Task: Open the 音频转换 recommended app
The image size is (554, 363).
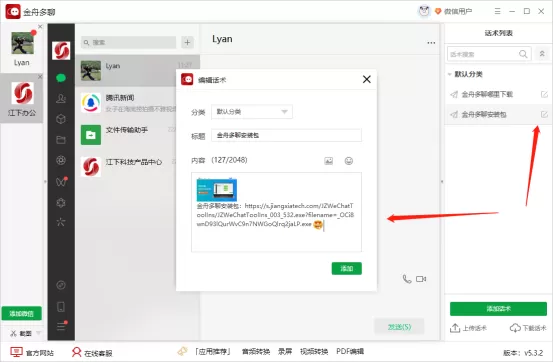Action: (x=256, y=352)
